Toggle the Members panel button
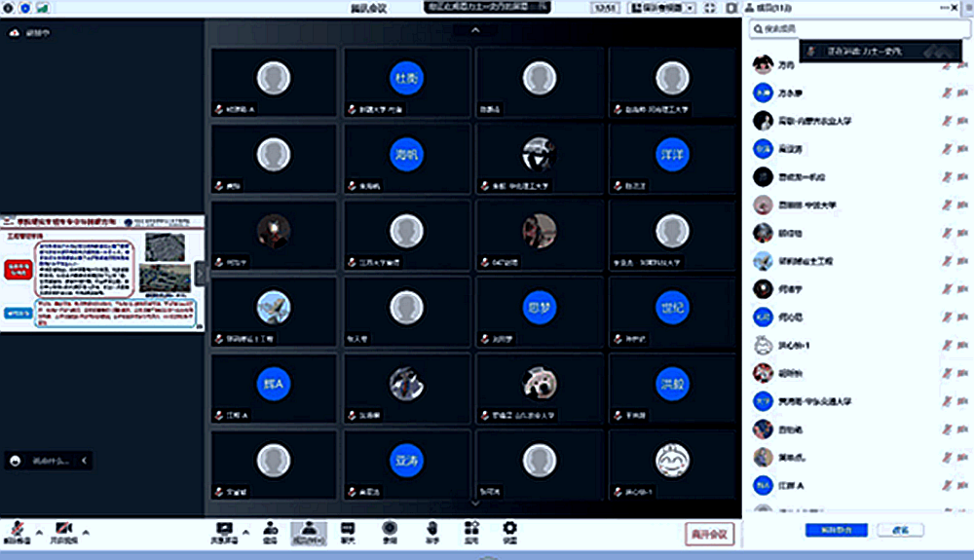Viewport: 974px width, 560px height. point(309,532)
